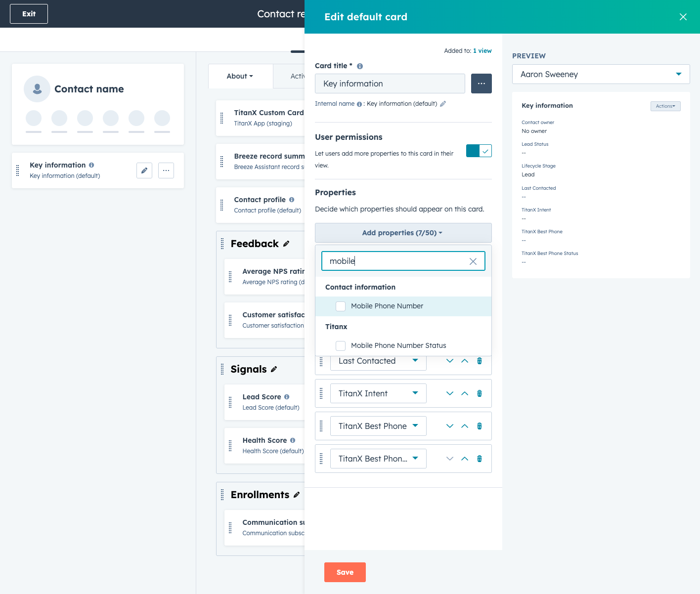The image size is (700, 594).
Task: Select Contact profile card
Action: [261, 205]
